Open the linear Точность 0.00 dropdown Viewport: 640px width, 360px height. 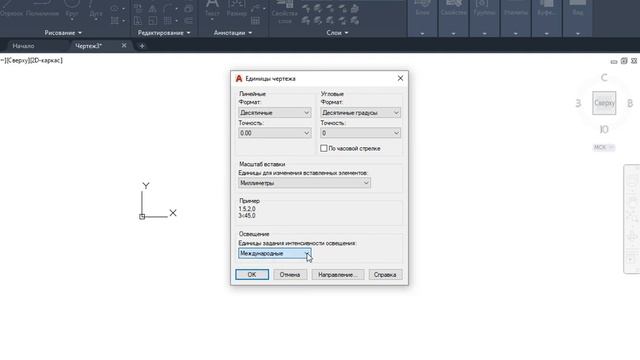[x=275, y=133]
